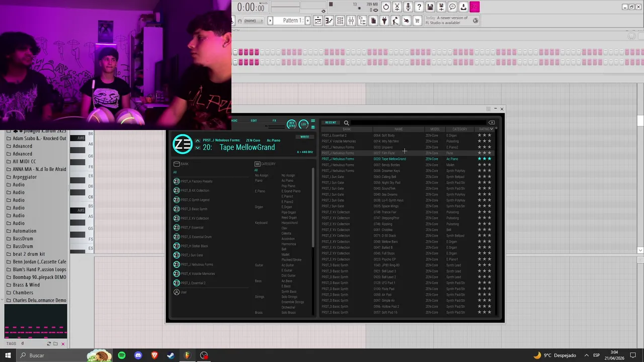
Task: Click the folder icon in the TAGS bar
Action: tap(56, 344)
